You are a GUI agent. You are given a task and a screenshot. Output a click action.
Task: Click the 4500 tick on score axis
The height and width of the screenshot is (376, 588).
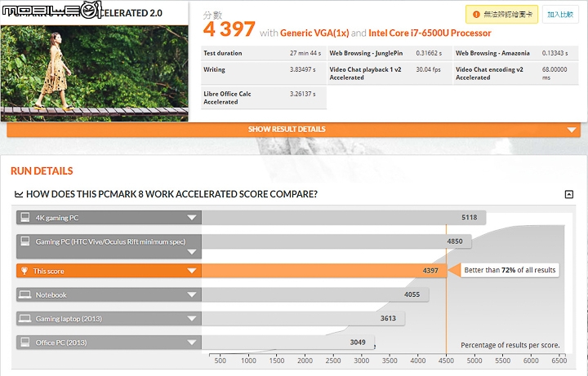pos(446,361)
